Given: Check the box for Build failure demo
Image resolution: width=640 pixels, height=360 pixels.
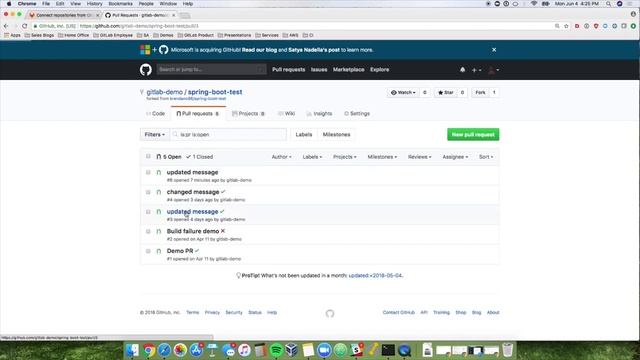Looking at the screenshot, I should point(148,231).
